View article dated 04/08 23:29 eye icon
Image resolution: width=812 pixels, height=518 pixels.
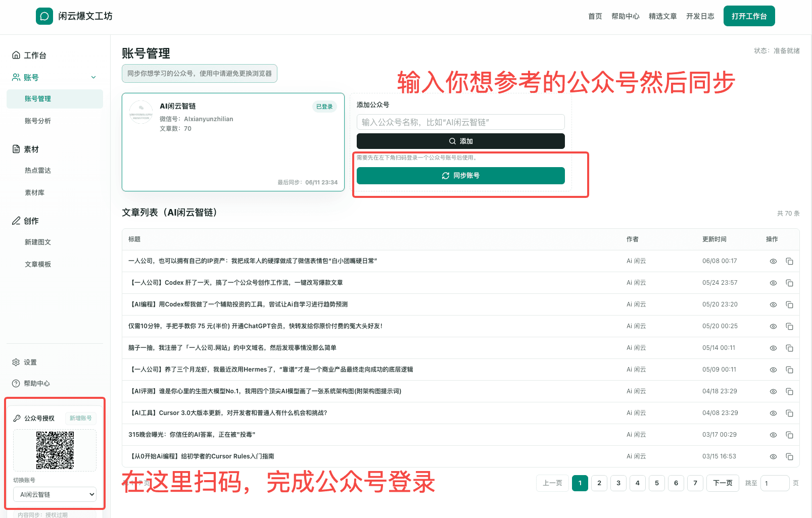pos(773,413)
